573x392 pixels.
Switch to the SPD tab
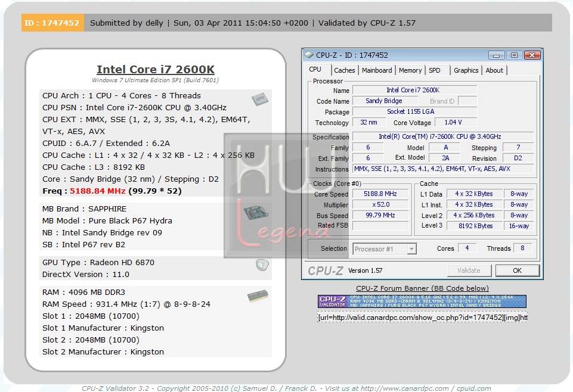[x=435, y=70]
